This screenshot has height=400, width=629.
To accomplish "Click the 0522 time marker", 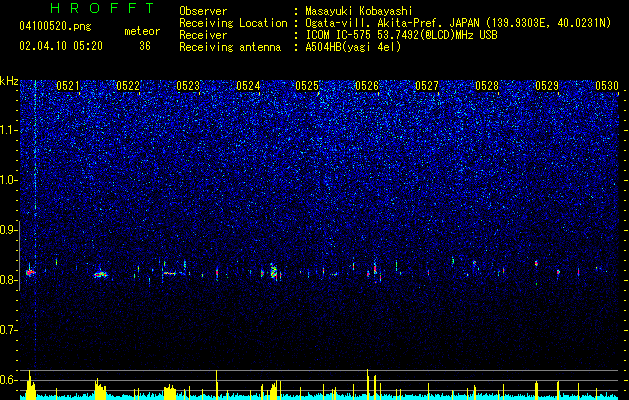I will (128, 85).
